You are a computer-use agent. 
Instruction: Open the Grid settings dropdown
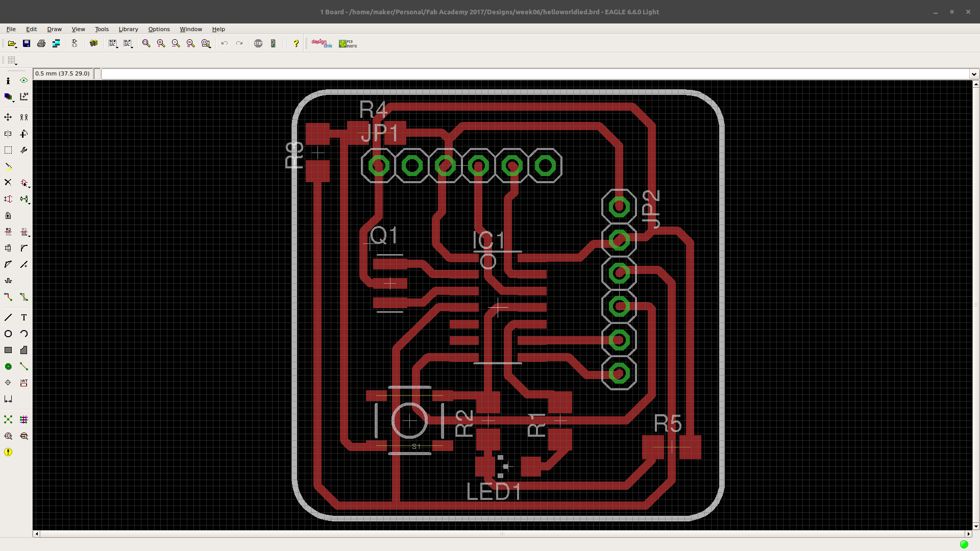coord(12,61)
